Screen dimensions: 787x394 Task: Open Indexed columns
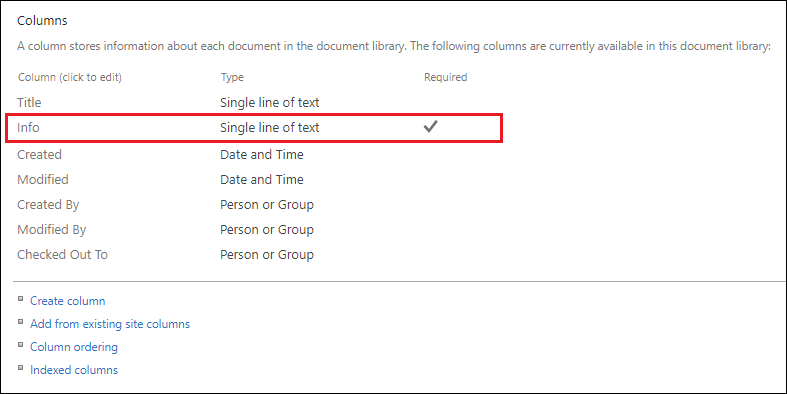point(74,370)
